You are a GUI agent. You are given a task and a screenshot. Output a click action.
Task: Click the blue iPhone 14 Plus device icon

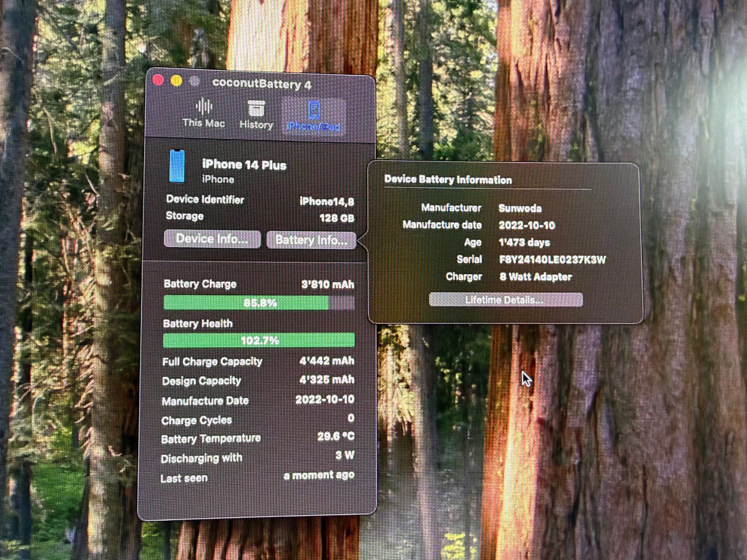pyautogui.click(x=177, y=166)
